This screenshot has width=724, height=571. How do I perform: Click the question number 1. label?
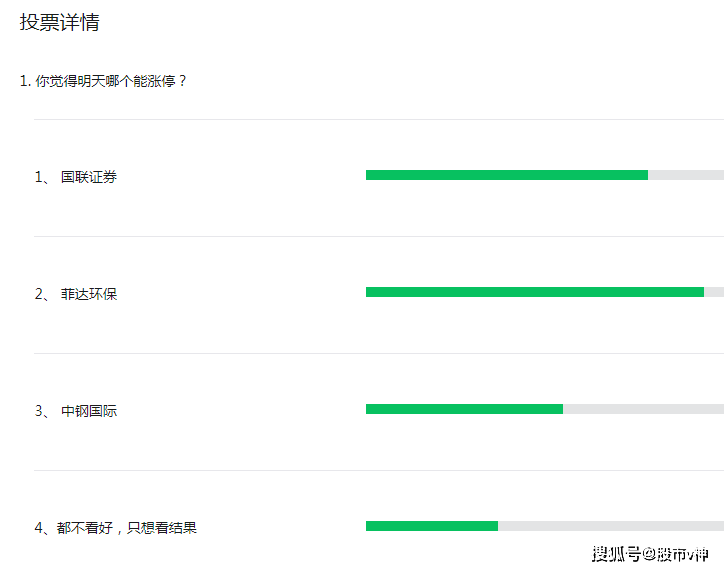tap(25, 81)
